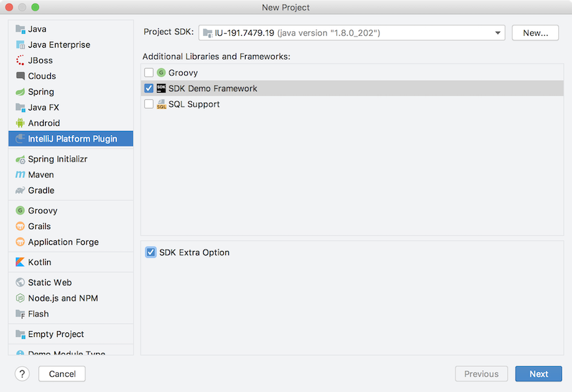Select Spring Initializr project type
This screenshot has width=572, height=392.
(71, 159)
